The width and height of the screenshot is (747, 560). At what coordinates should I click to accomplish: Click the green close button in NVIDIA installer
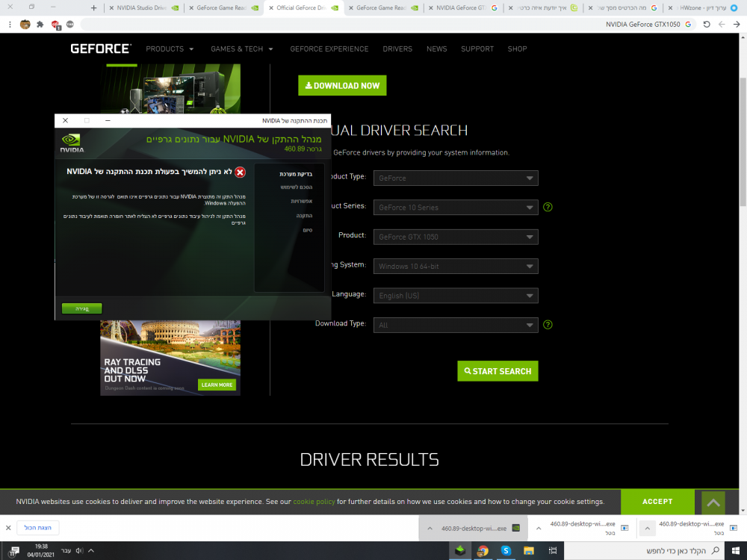click(x=82, y=308)
